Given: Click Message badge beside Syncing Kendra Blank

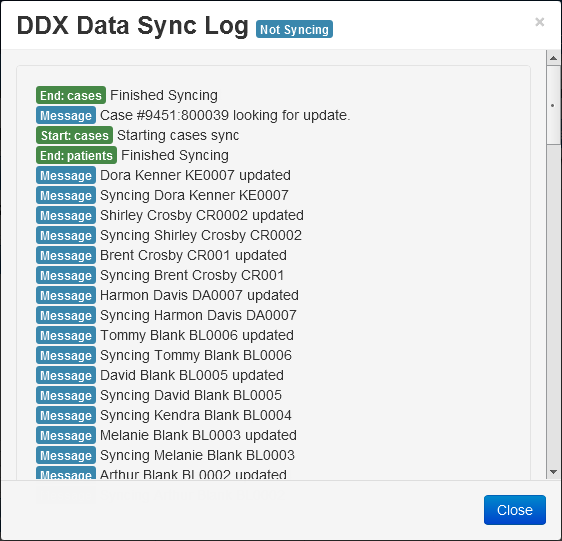Looking at the screenshot, I should tap(66, 415).
